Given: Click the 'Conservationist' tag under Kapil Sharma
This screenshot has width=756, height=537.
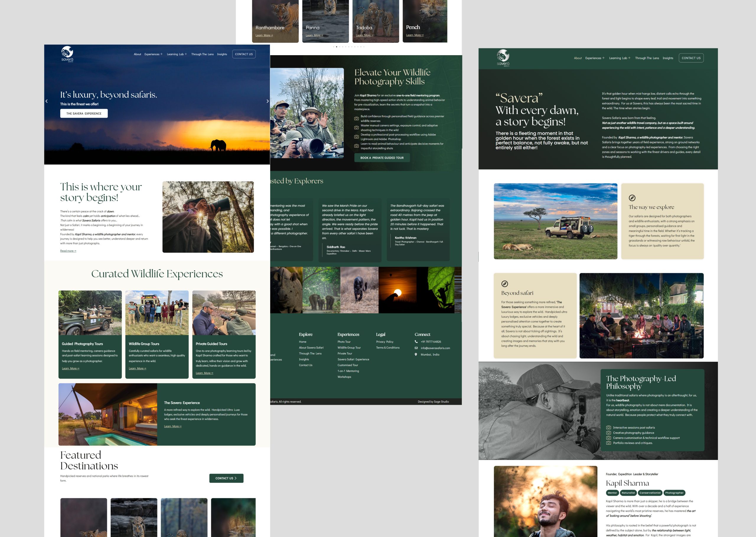Looking at the screenshot, I should 650,493.
